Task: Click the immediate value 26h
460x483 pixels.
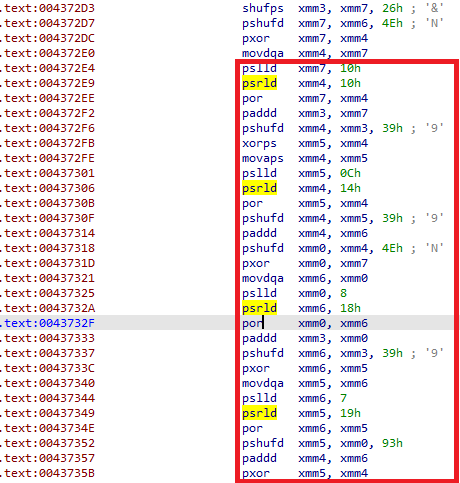Action: click(392, 8)
